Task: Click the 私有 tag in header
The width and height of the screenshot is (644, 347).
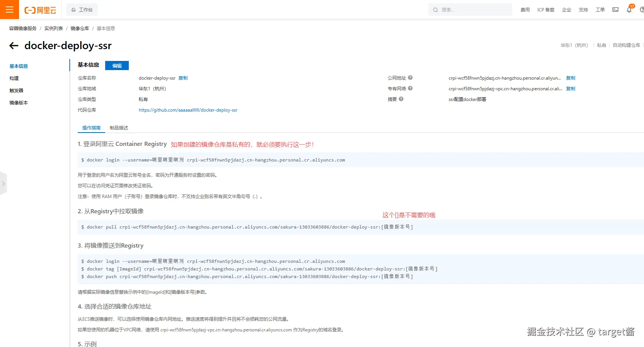Action: click(601, 45)
